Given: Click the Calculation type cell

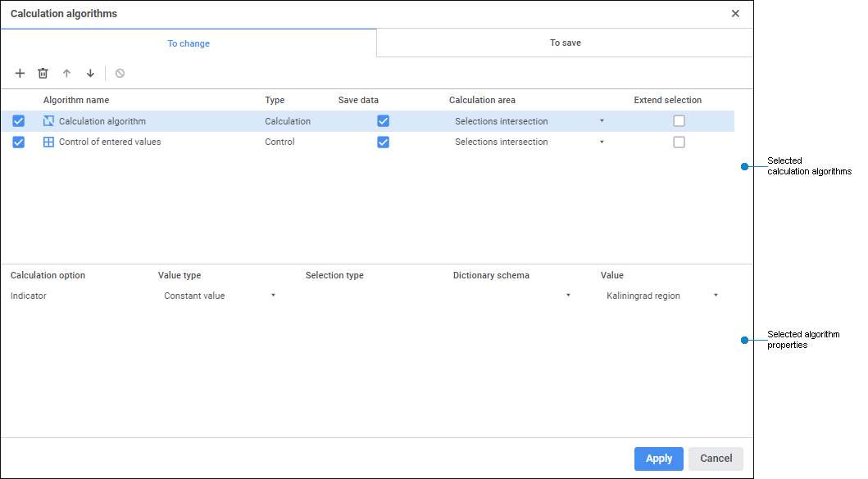Looking at the screenshot, I should [288, 121].
